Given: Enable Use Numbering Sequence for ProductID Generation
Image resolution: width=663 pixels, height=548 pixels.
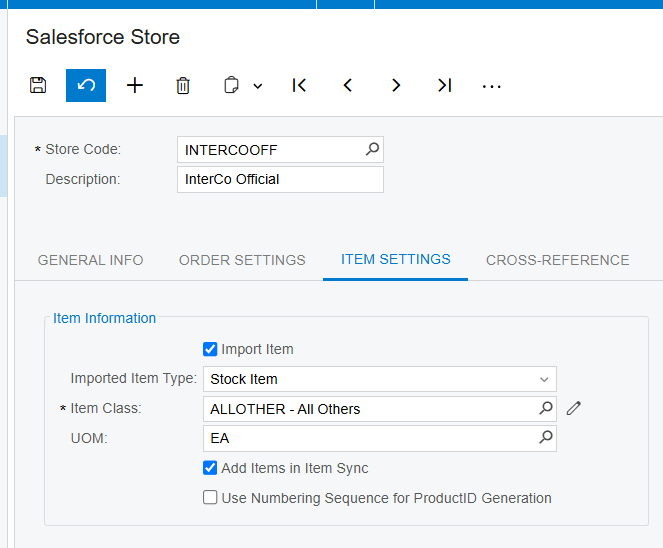Looking at the screenshot, I should coord(210,498).
